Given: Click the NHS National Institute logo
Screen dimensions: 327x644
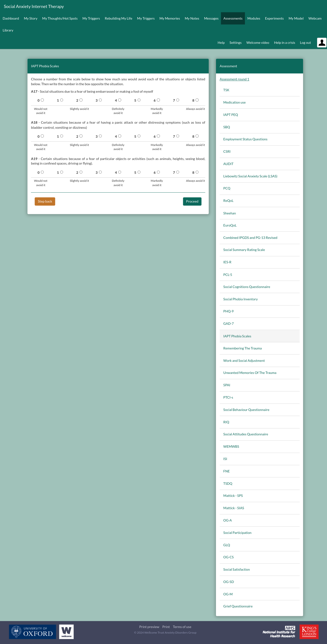Looking at the screenshot, I should tap(279, 631).
